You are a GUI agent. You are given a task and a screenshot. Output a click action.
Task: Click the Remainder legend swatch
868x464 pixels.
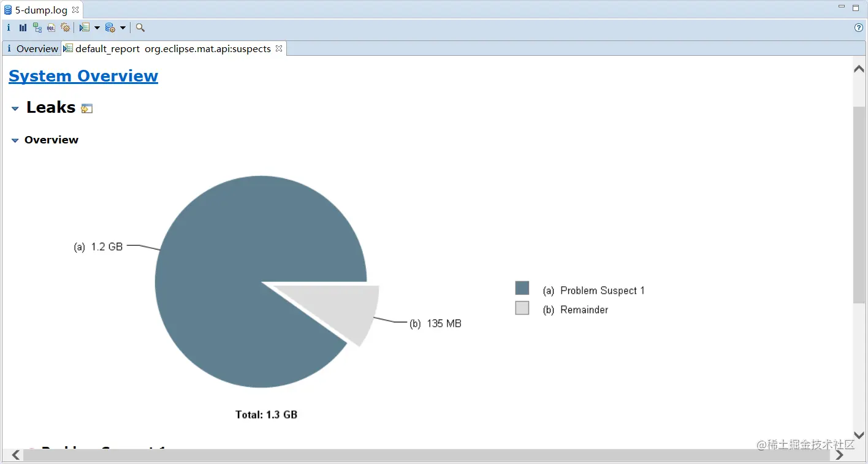pos(522,308)
